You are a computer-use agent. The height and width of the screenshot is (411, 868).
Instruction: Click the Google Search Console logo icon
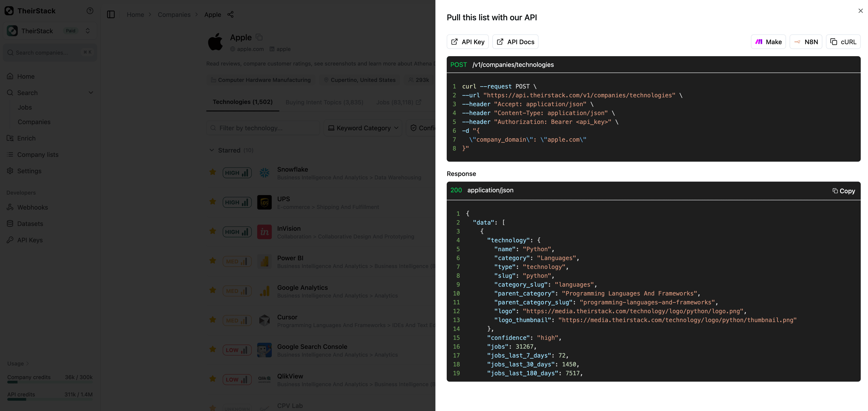(x=264, y=350)
